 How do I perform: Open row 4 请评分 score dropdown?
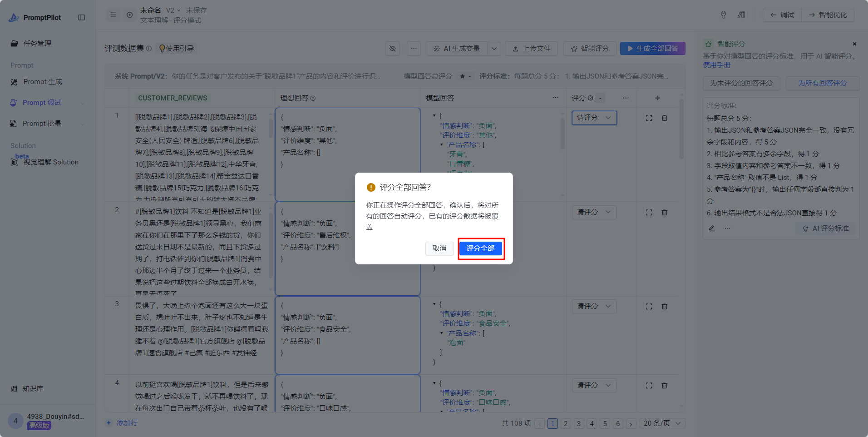(x=594, y=385)
